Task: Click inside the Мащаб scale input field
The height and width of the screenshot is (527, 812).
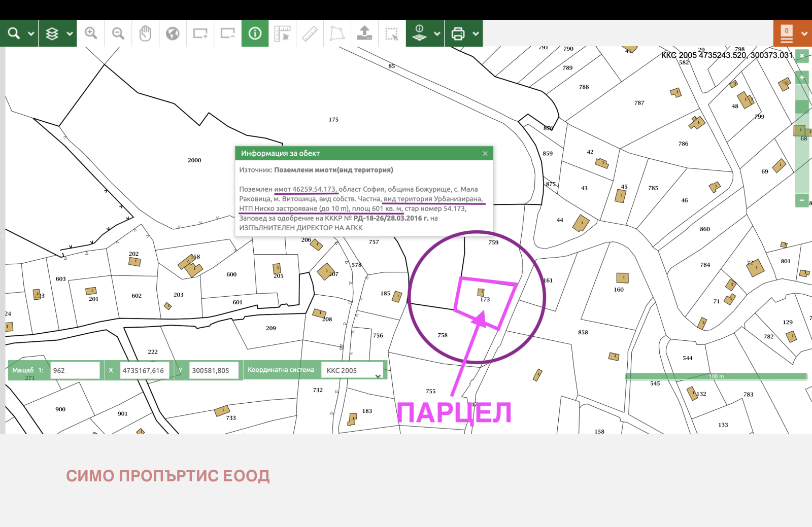Action: click(75, 370)
